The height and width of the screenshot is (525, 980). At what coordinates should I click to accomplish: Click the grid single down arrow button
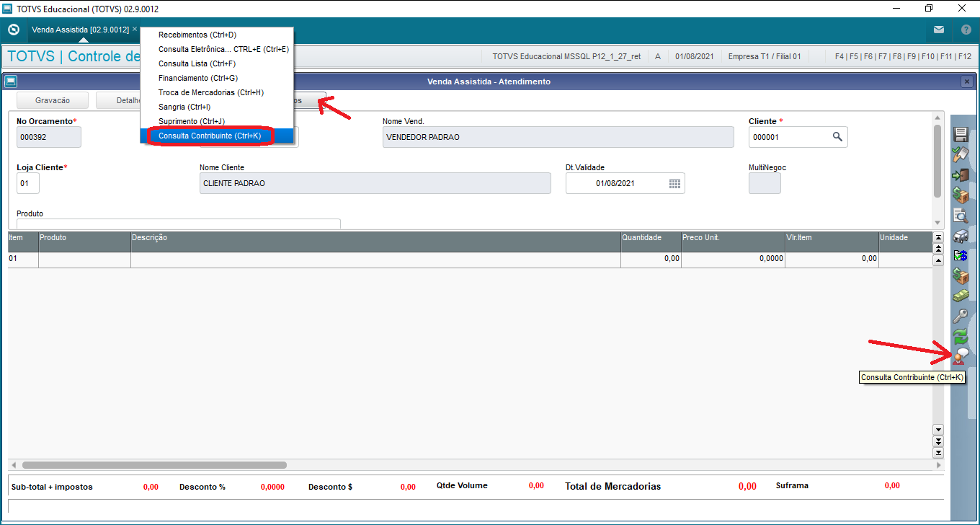point(938,430)
